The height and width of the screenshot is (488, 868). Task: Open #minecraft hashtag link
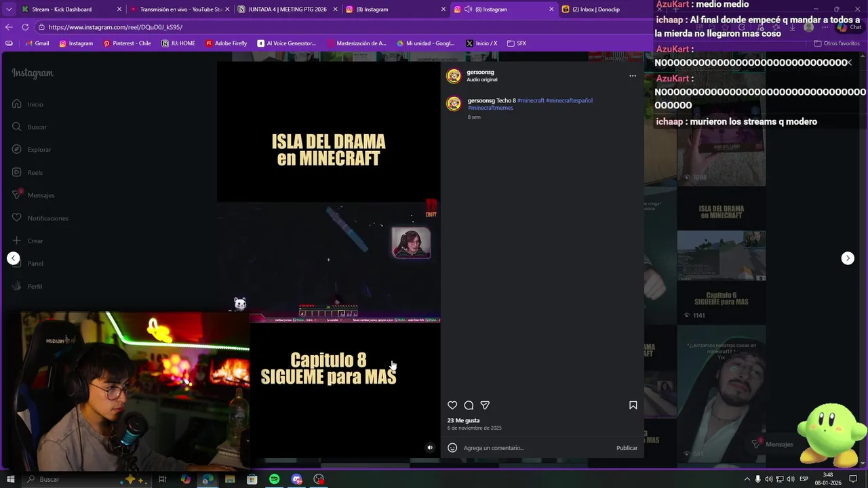pos(531,100)
